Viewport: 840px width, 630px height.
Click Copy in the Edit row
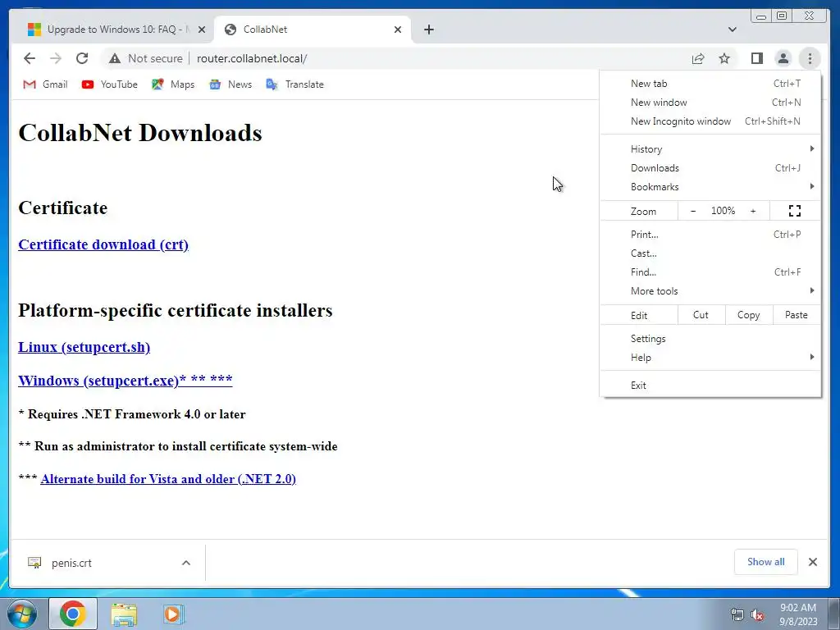point(748,315)
